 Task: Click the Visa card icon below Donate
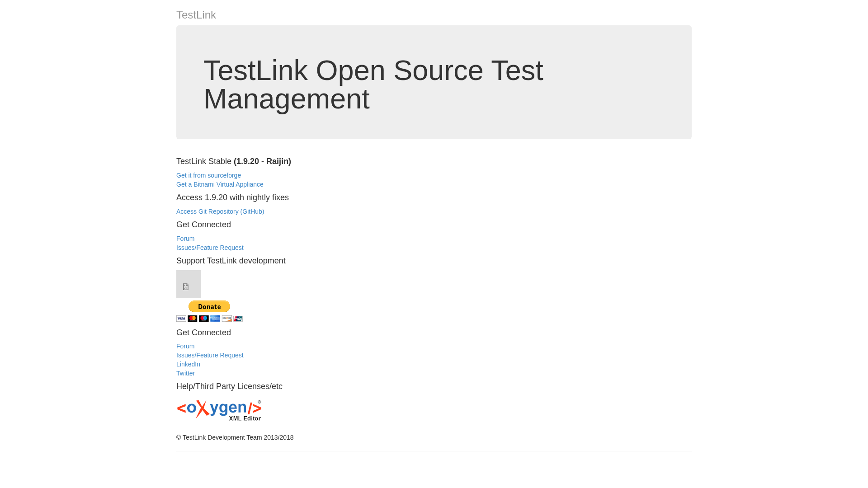181,319
